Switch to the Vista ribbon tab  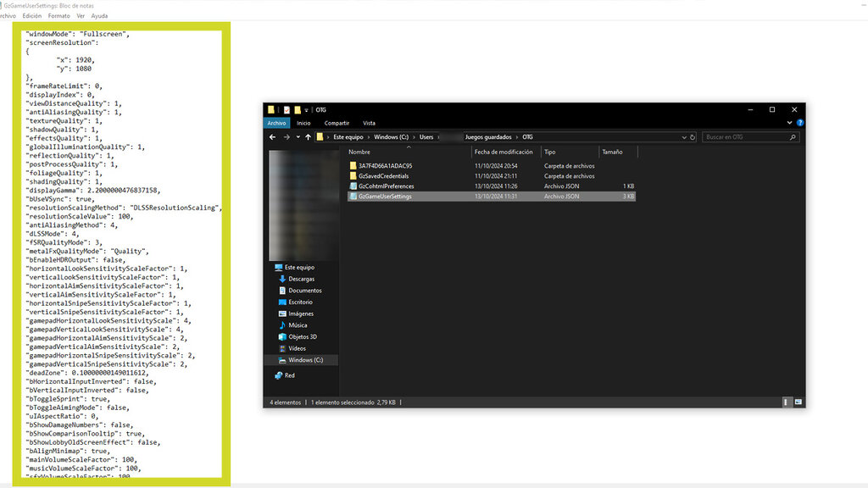click(369, 123)
